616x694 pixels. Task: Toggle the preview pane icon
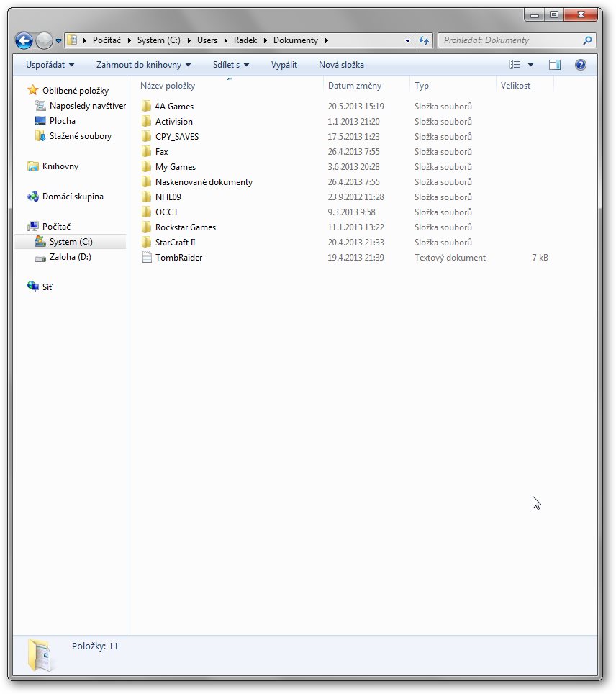[555, 65]
